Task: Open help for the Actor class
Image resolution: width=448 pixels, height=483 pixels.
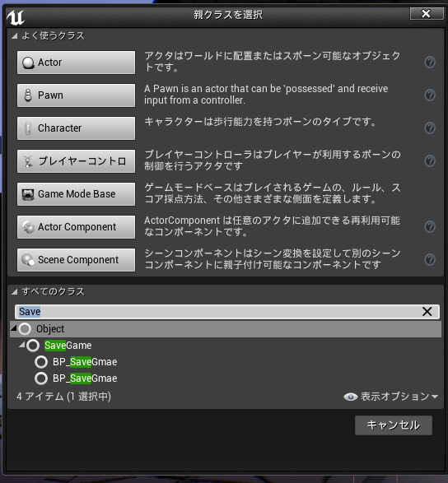Action: point(430,63)
